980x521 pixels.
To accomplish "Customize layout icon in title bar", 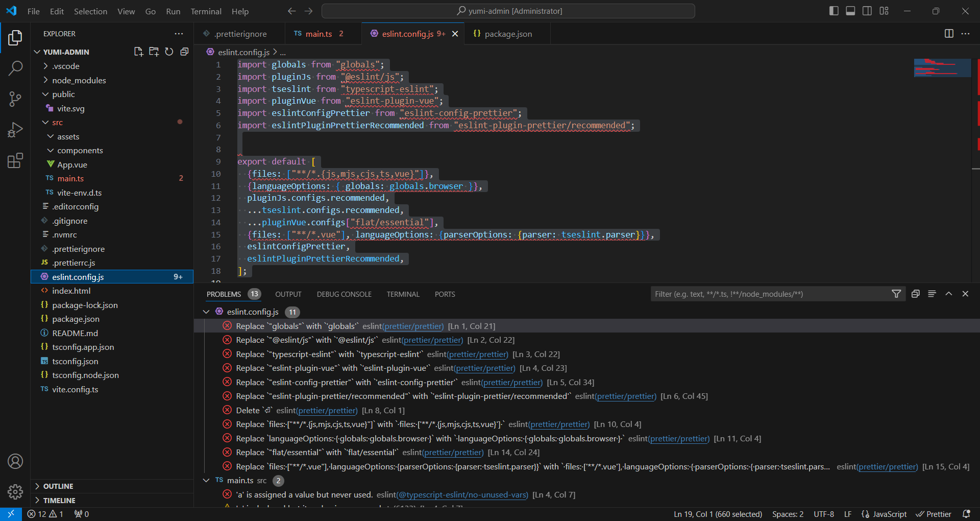I will pyautogui.click(x=884, y=11).
